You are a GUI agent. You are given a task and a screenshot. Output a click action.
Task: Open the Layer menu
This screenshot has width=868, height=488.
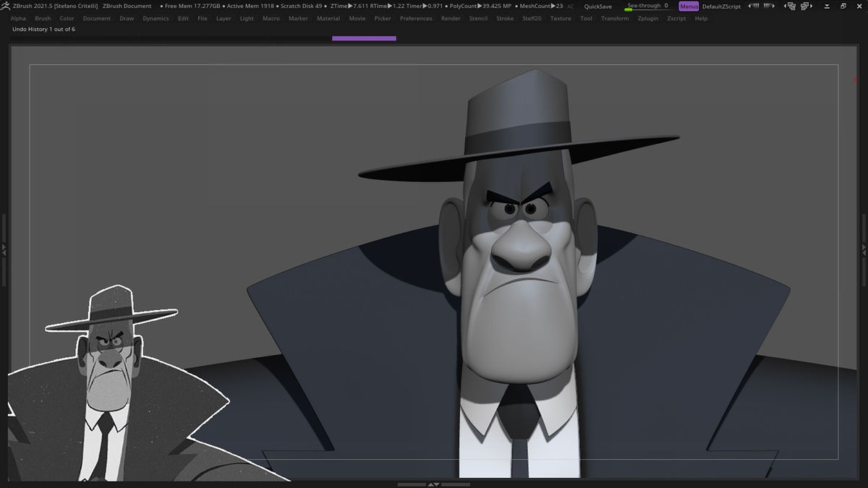click(224, 18)
